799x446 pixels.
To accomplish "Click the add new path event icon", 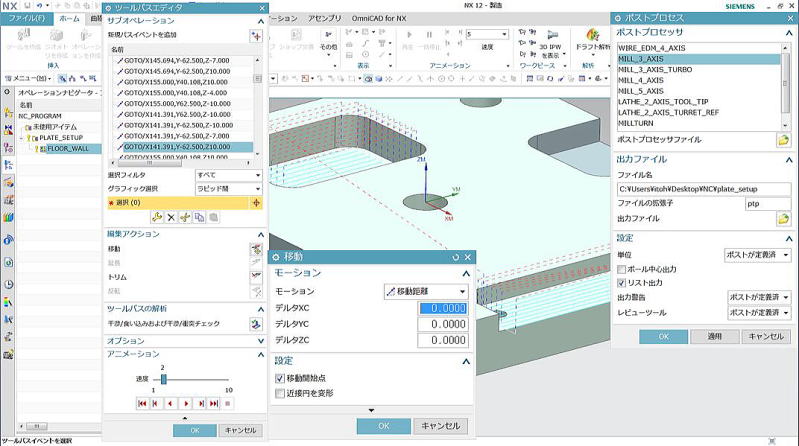I will 256,36.
